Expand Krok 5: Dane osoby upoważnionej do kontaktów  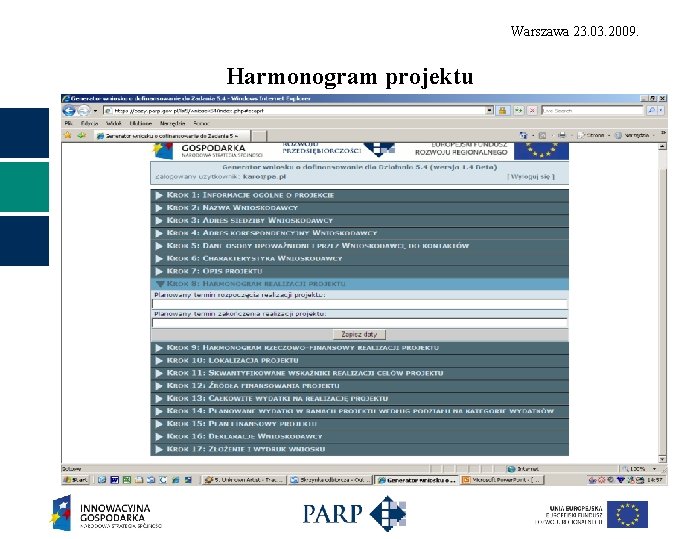pyautogui.click(x=359, y=246)
